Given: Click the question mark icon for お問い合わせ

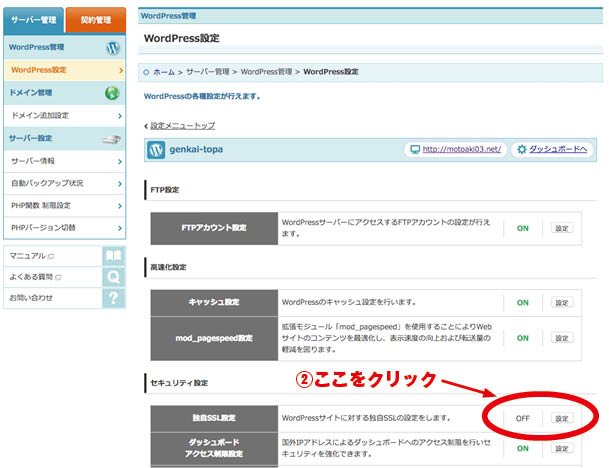Looking at the screenshot, I should click(114, 298).
